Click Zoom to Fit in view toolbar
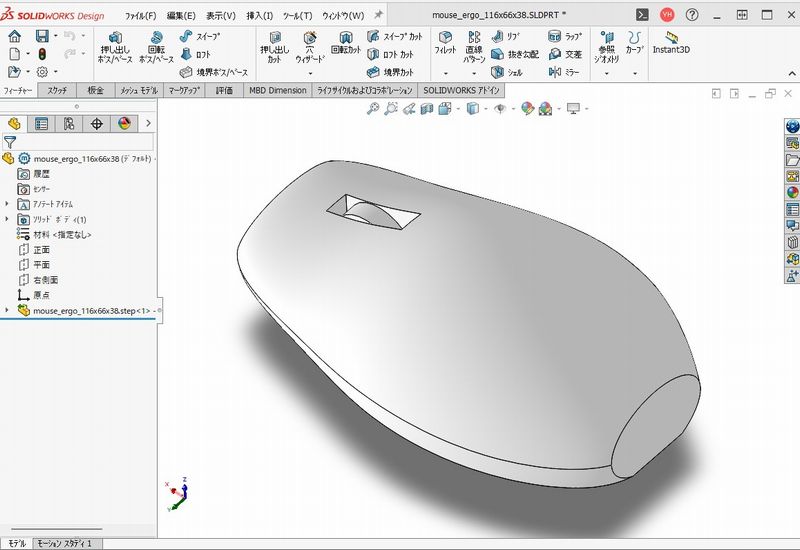 click(x=373, y=108)
